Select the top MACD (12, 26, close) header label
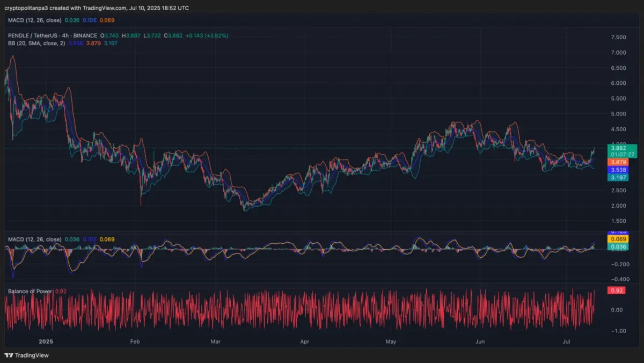 (34, 20)
